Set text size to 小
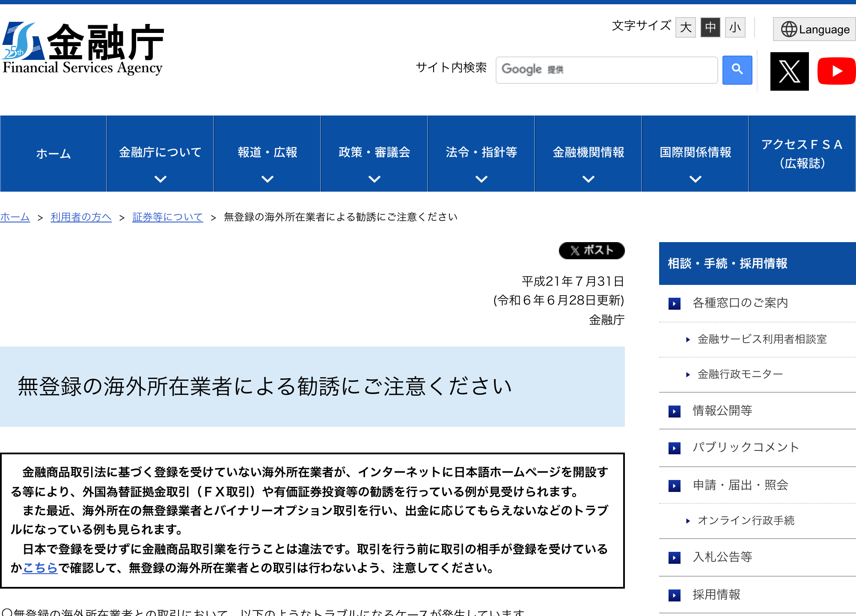Viewport: 856px width, 616px height. tap(735, 27)
